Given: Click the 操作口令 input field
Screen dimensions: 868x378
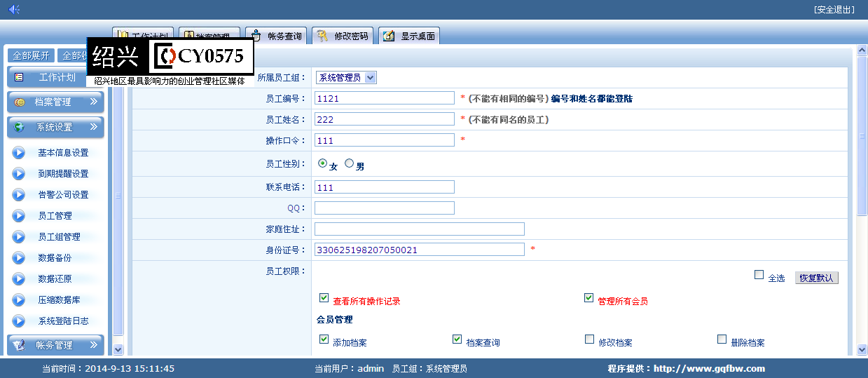Looking at the screenshot, I should point(385,140).
